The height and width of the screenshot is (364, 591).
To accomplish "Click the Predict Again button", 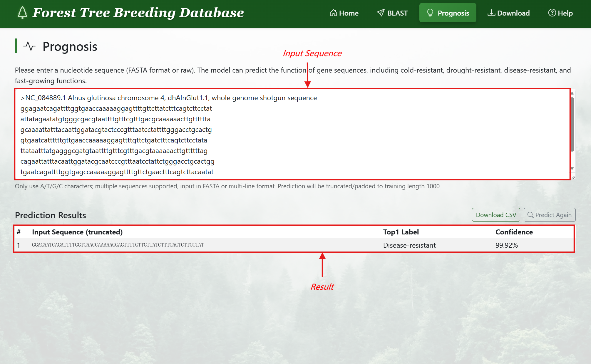I will 550,215.
